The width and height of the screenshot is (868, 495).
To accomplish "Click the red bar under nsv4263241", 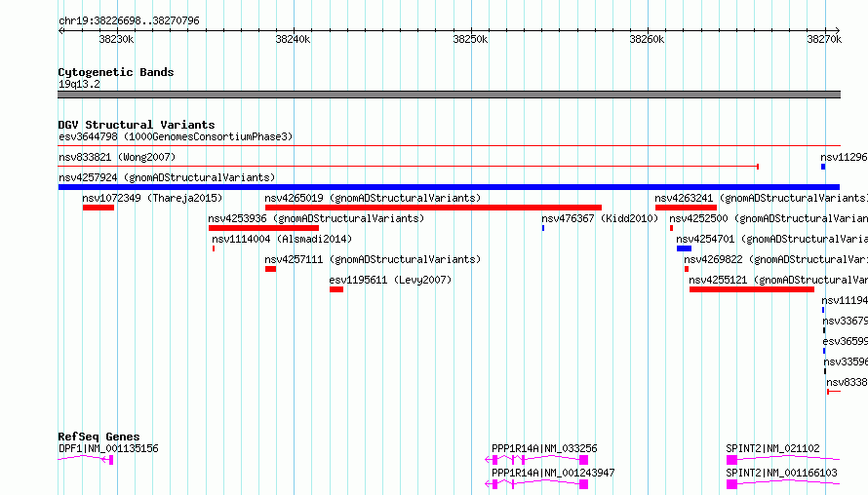I will [x=686, y=208].
